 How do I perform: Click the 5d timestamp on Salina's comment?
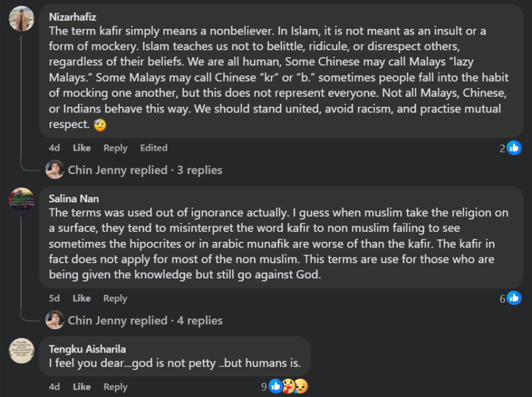pos(55,298)
